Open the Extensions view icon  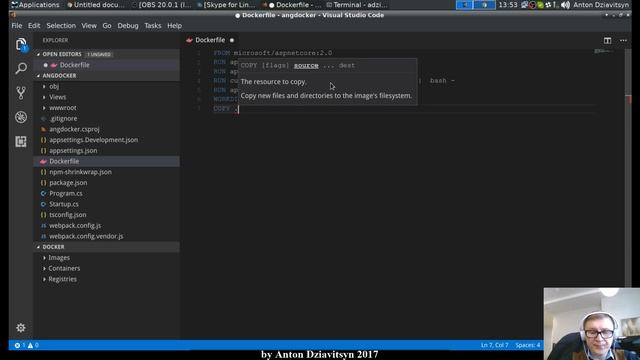click(x=21, y=142)
